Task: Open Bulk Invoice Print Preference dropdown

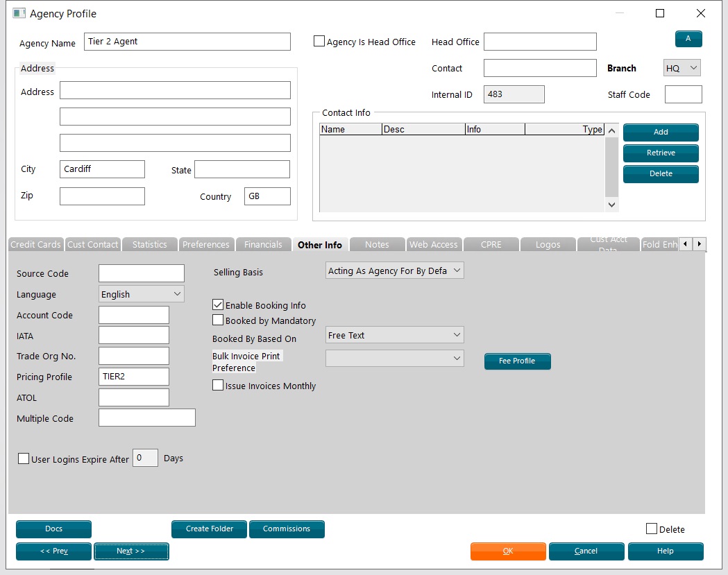Action: point(395,359)
